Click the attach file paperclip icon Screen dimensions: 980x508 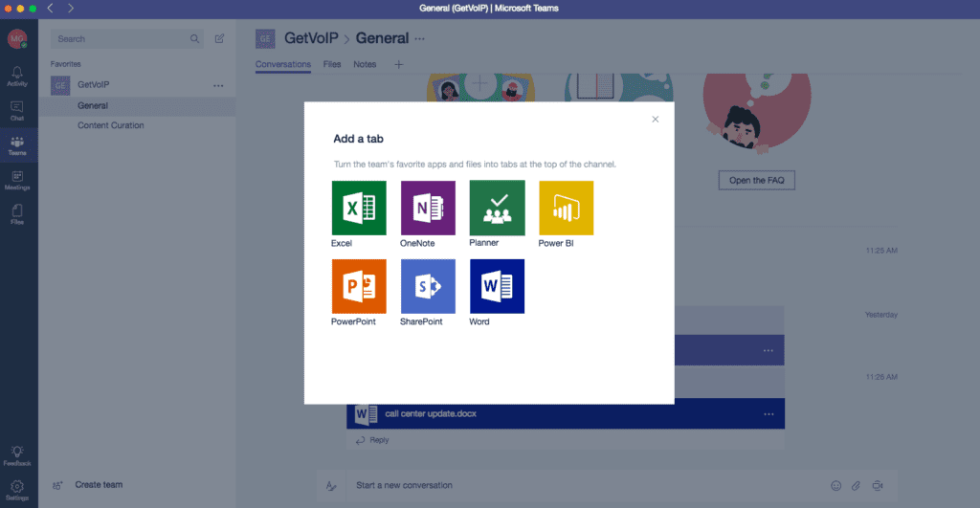(x=857, y=485)
